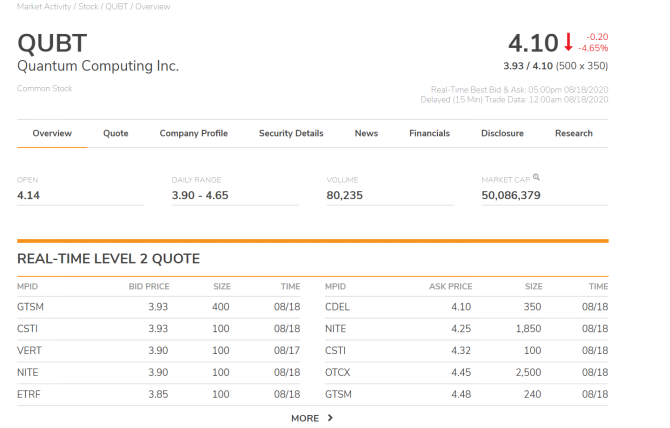Click the daily range 3.90 - 4.65
Image resolution: width=670 pixels, height=428 pixels.
[200, 195]
